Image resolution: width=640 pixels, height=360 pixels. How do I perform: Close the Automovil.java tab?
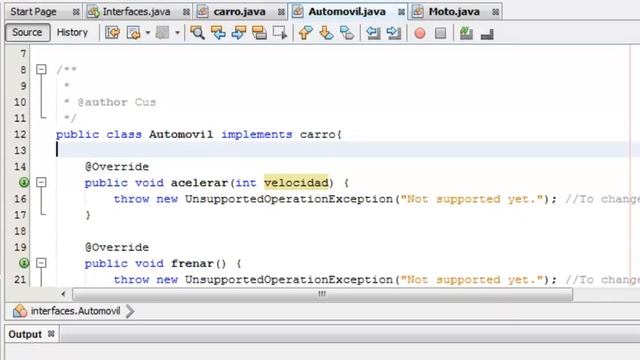(401, 12)
